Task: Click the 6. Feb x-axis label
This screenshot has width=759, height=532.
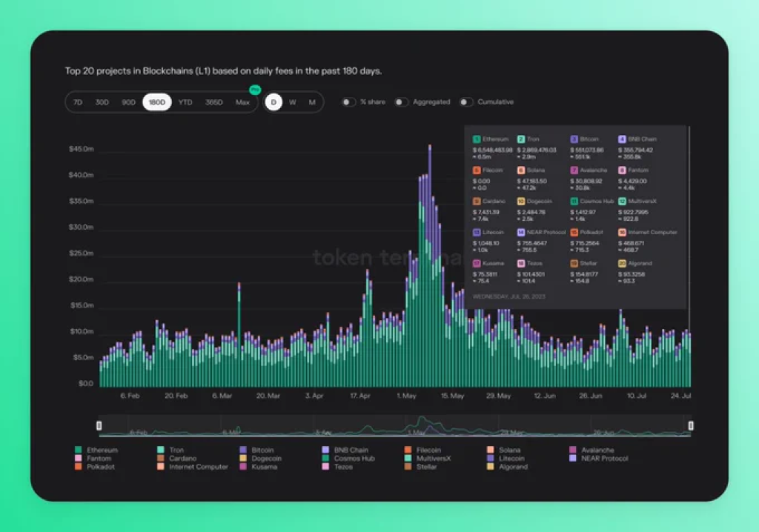Action: [x=130, y=396]
